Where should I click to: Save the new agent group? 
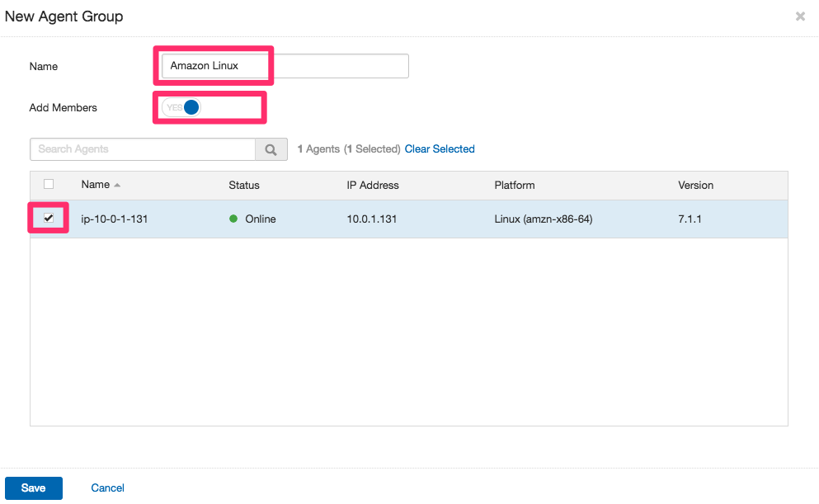[33, 488]
